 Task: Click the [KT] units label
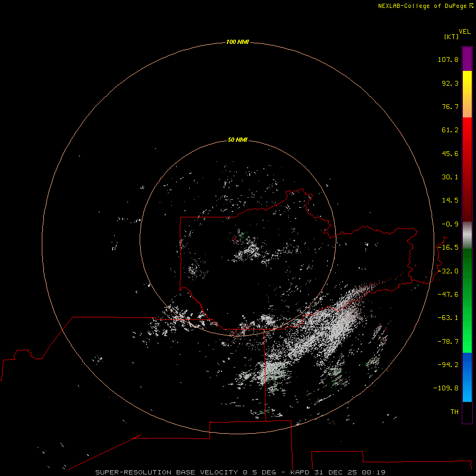click(452, 36)
